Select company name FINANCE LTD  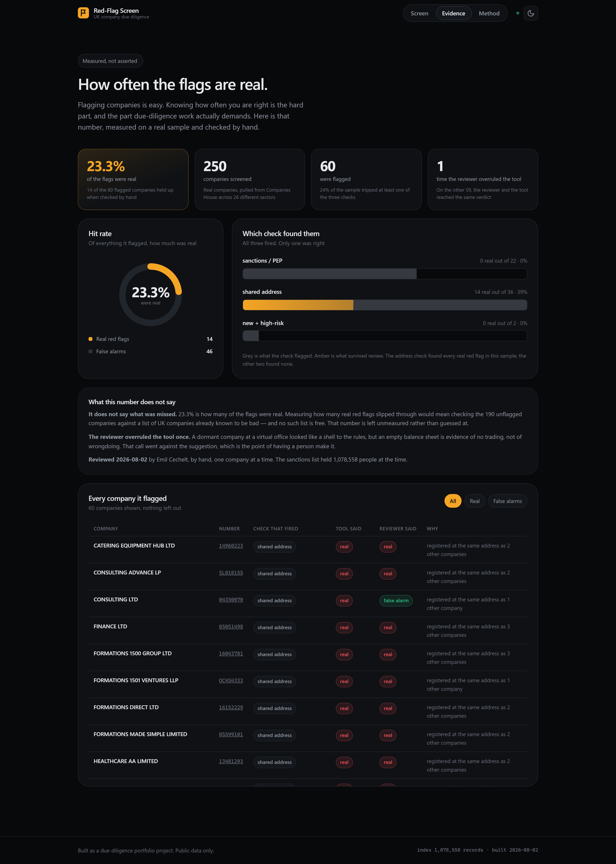[x=110, y=627]
